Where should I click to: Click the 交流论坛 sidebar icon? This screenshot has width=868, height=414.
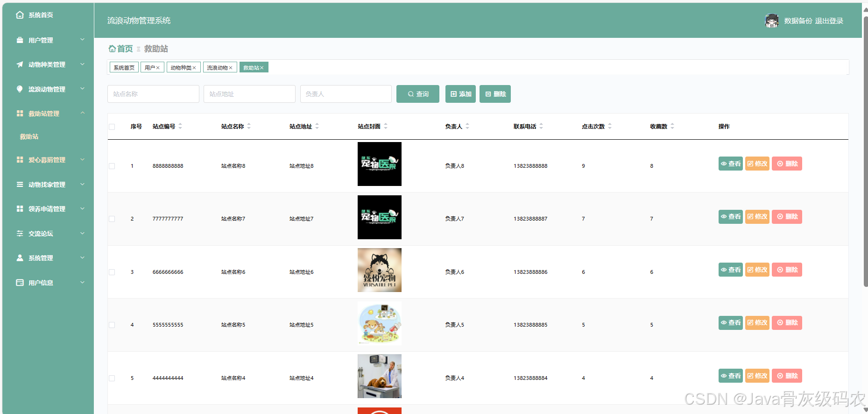click(20, 234)
